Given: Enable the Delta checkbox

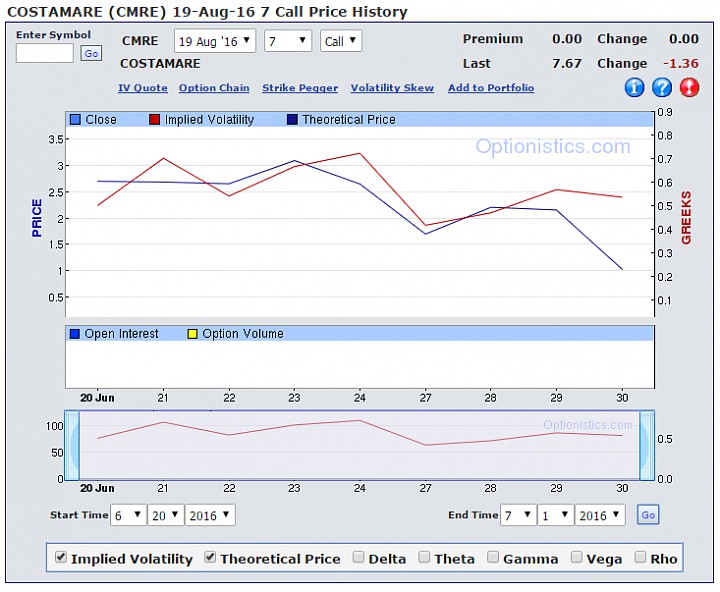Looking at the screenshot, I should 358,557.
